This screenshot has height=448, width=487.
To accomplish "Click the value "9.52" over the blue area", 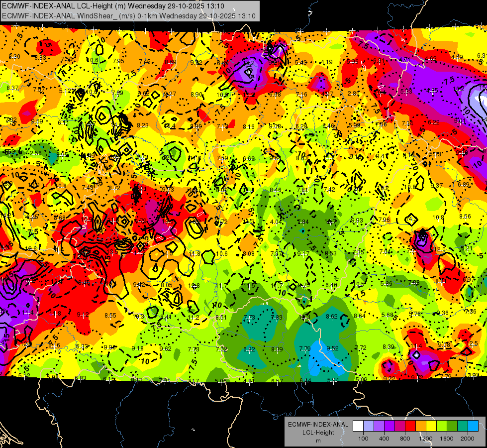I will (332, 348).
